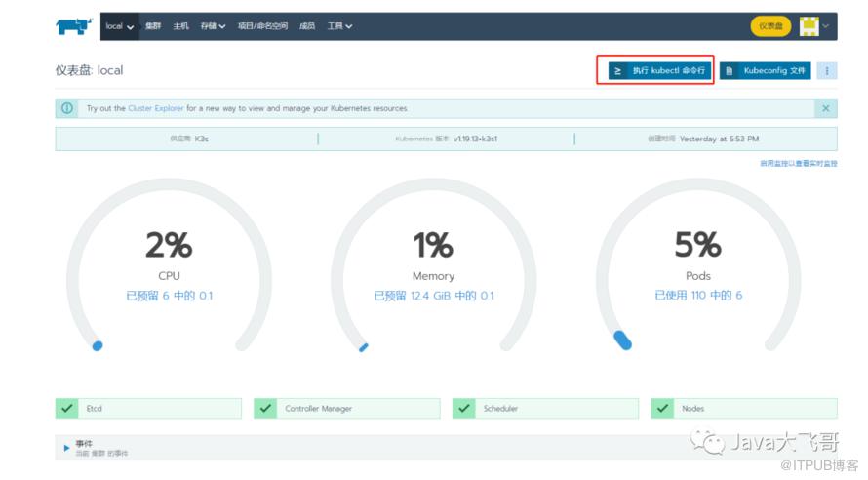Viewport: 868px width, 480px height.
Task: Dismiss the Cluster Explorer banner
Action: click(x=826, y=108)
